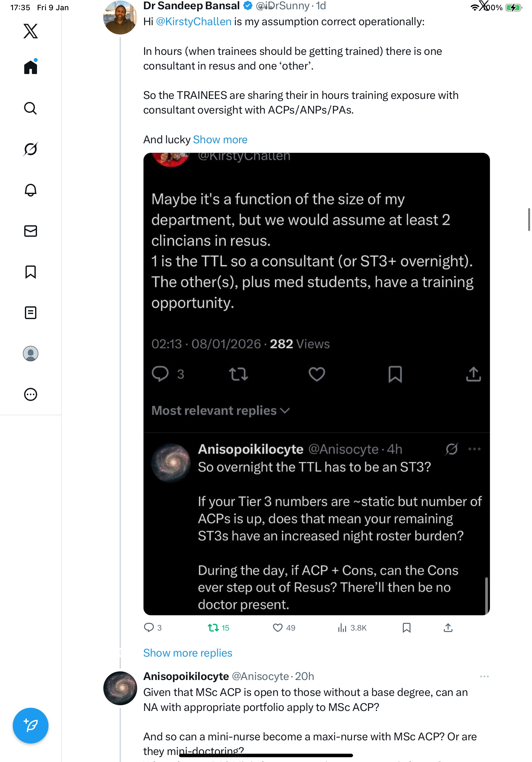The image size is (532, 762).
Task: Open more options on Anisopoikilocyte's post
Action: pyautogui.click(x=484, y=676)
